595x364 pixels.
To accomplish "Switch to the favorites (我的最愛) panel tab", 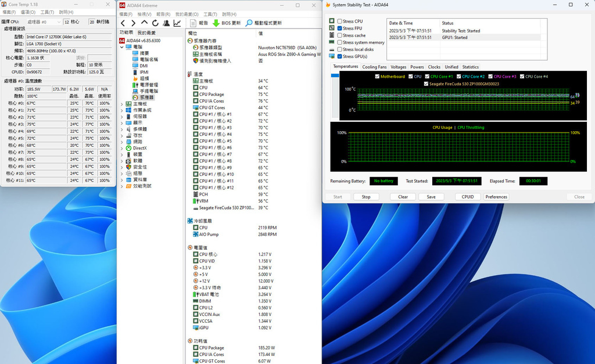I will 146,33.
